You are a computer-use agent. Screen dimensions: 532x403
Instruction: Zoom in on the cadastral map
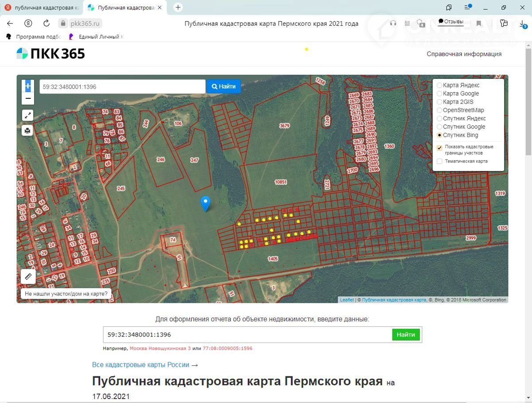coord(28,86)
